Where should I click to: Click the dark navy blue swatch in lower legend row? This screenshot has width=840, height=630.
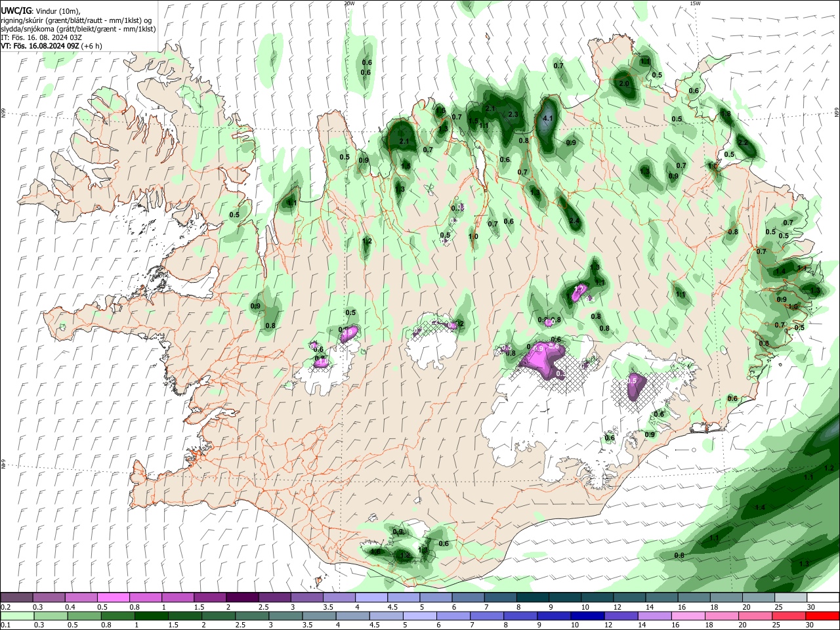coord(586,616)
